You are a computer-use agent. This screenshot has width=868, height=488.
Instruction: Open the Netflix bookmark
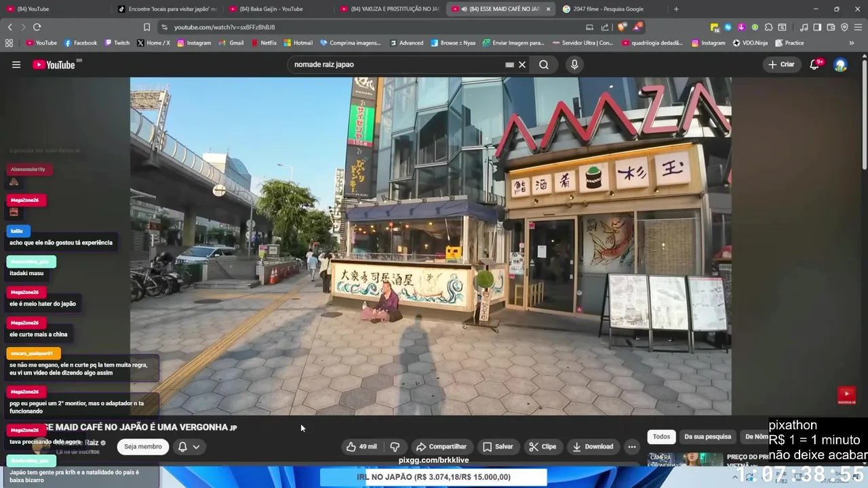click(x=264, y=43)
